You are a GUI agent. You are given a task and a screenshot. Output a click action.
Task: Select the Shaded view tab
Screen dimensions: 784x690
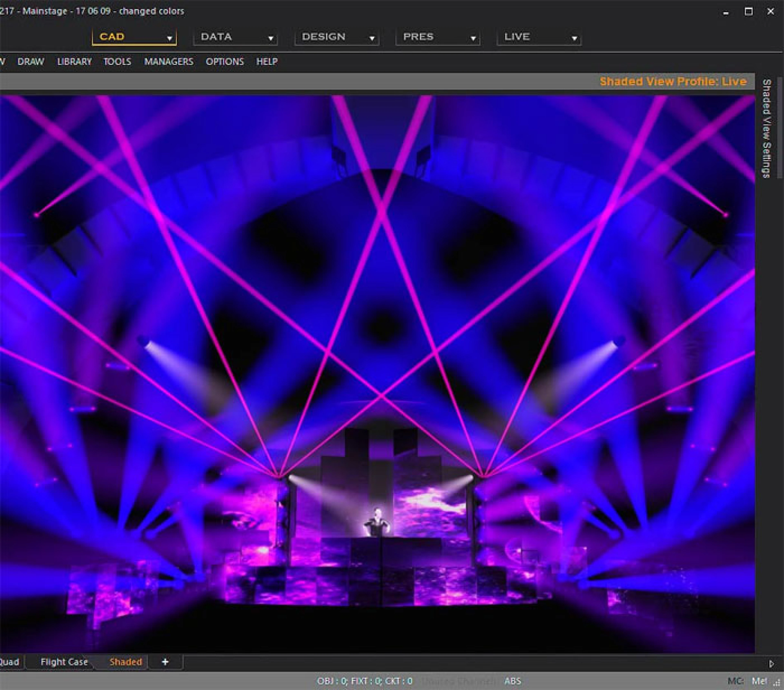126,662
